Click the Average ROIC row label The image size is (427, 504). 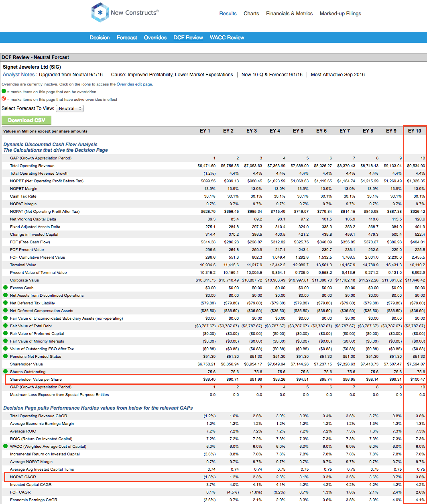coord(23,431)
